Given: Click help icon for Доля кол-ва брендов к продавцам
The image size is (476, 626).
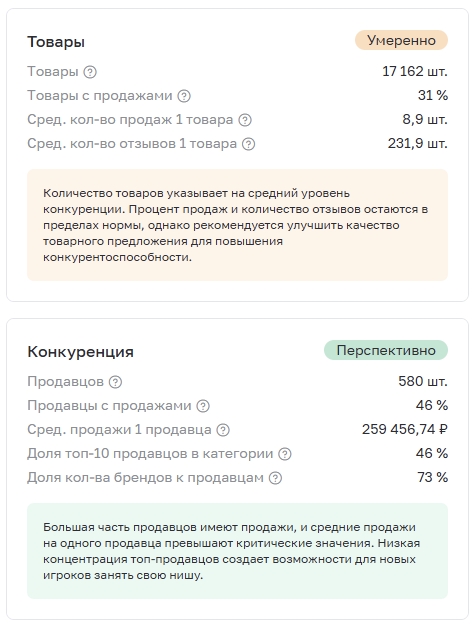Looking at the screenshot, I should click(275, 478).
